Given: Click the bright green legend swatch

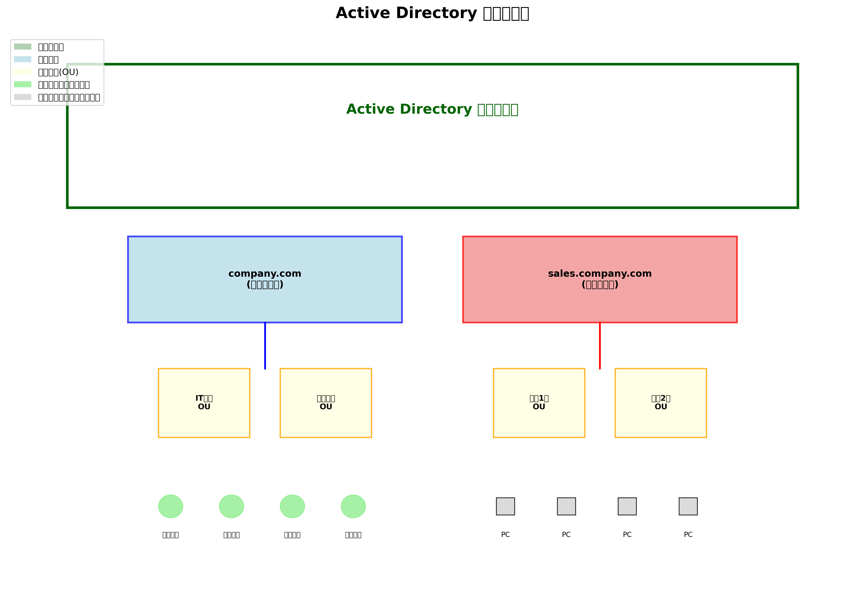Looking at the screenshot, I should click(x=23, y=84).
